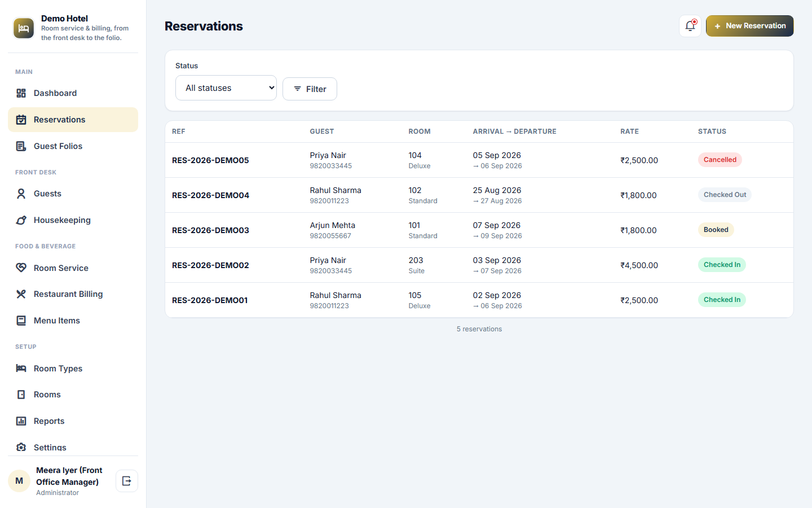
Task: Open the notifications bell
Action: (x=690, y=26)
